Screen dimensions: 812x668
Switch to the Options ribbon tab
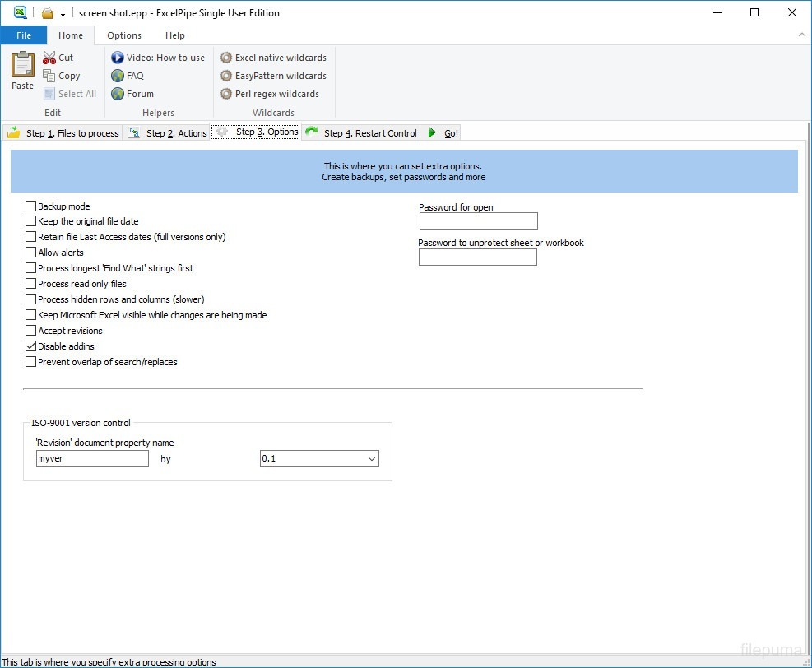coord(124,35)
